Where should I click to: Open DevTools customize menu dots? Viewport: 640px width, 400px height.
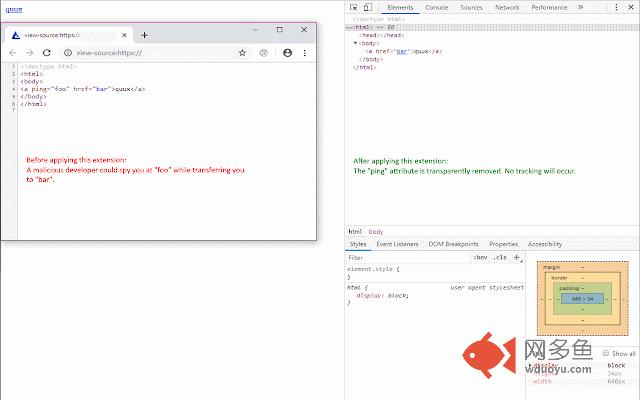pyautogui.click(x=616, y=7)
